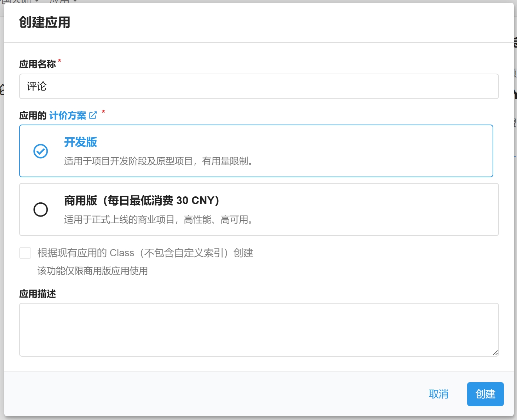Click the blue 创建 button
Image resolution: width=517 pixels, height=420 pixels.
click(485, 394)
